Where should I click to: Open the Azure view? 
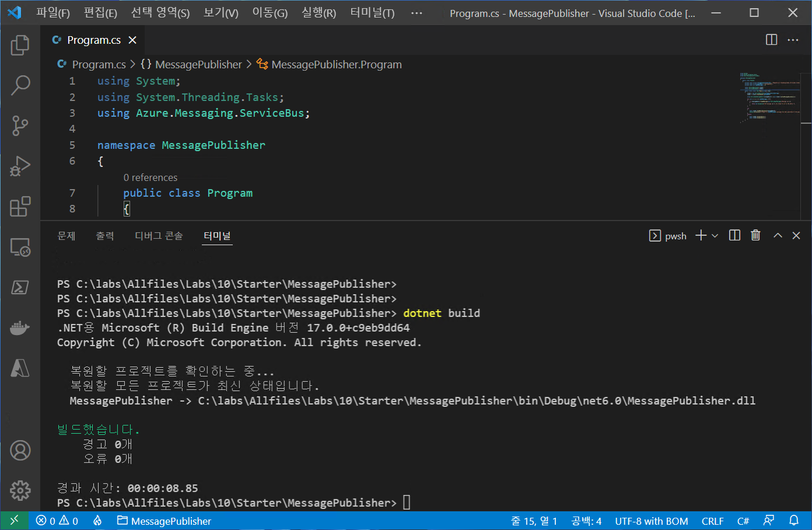20,368
